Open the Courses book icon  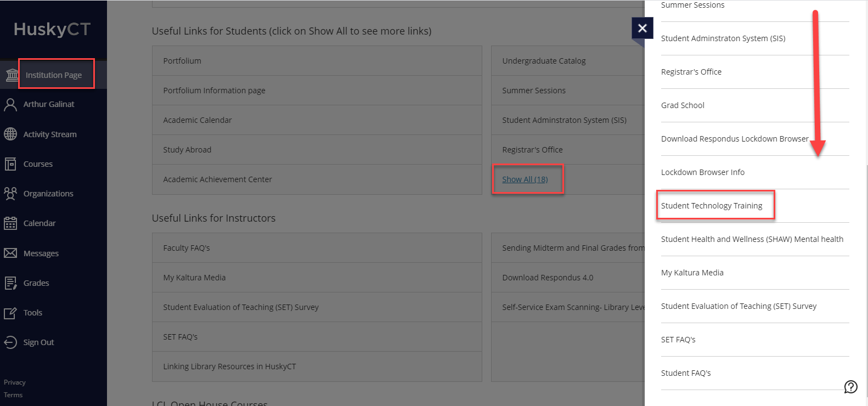tap(10, 164)
